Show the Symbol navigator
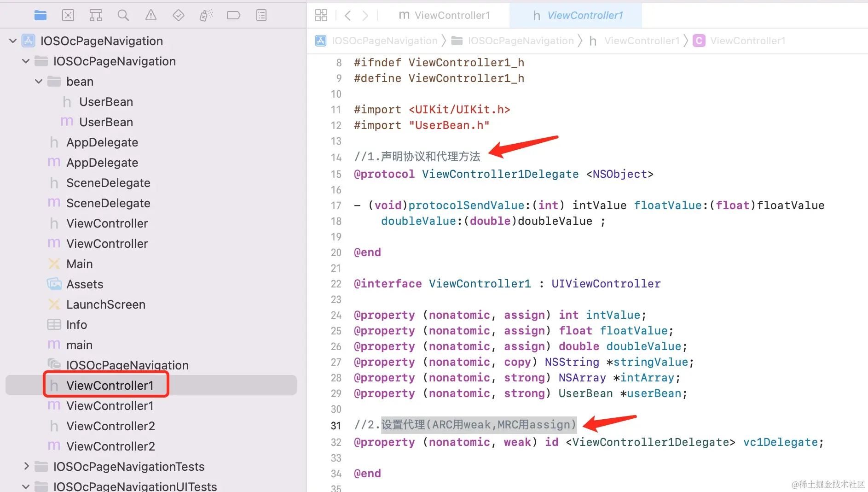868x492 pixels. (x=96, y=15)
